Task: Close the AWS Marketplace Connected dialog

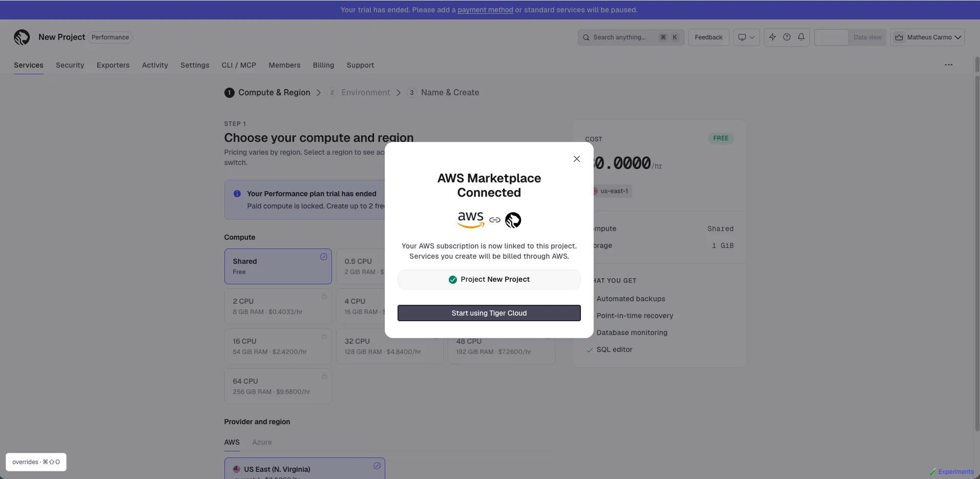Action: [x=576, y=159]
